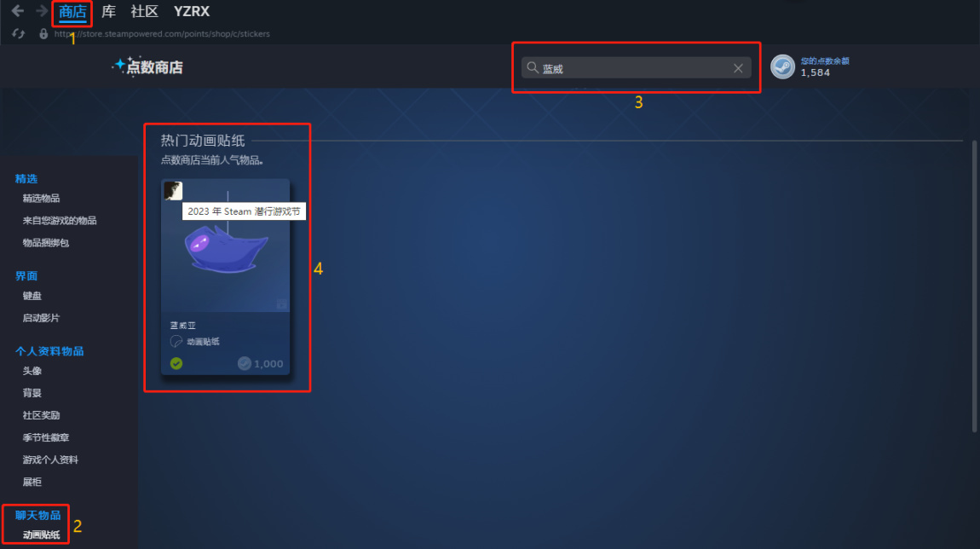
Task: Open 物品捆绑包 in sidebar
Action: click(x=46, y=243)
